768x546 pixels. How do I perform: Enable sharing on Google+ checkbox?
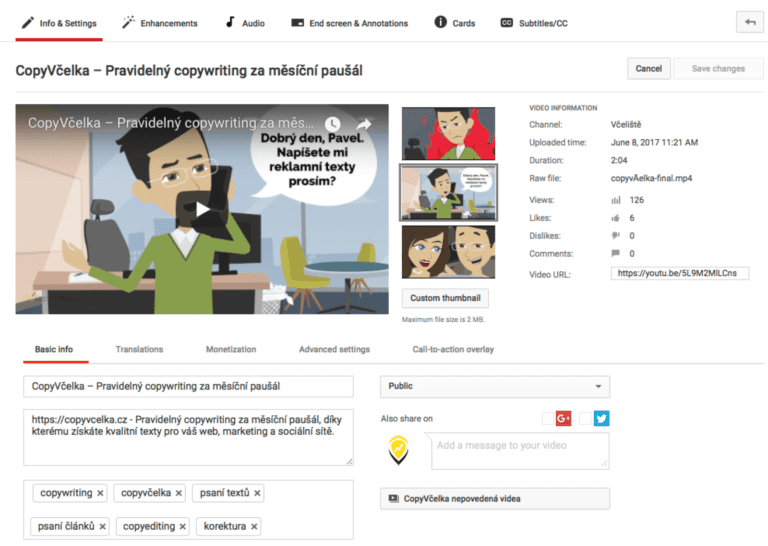pos(548,419)
